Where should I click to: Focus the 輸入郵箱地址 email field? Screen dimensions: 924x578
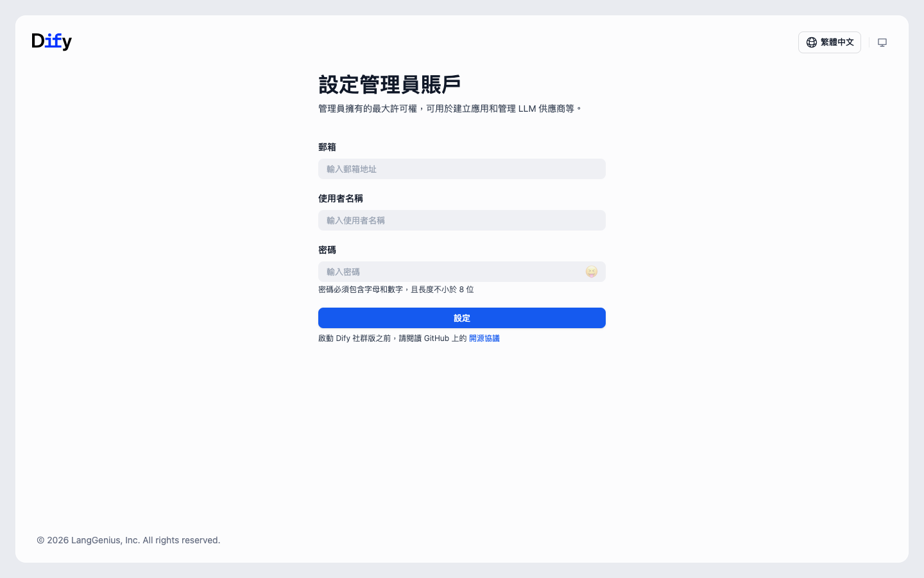[x=462, y=169]
